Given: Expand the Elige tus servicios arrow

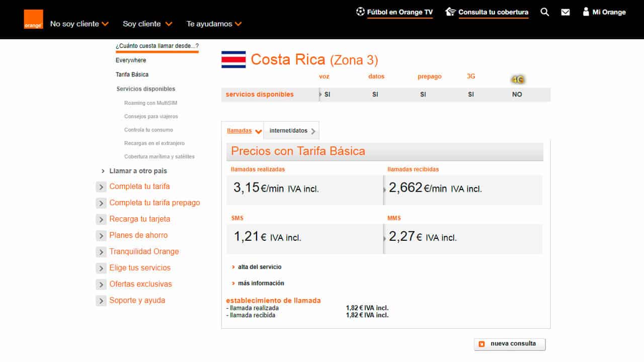Looking at the screenshot, I should pos(101,268).
